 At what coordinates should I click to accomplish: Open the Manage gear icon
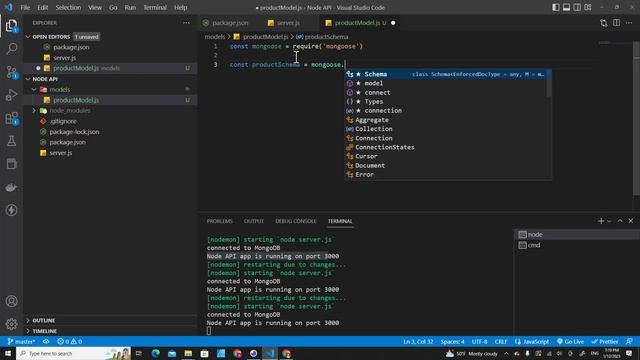point(11,324)
